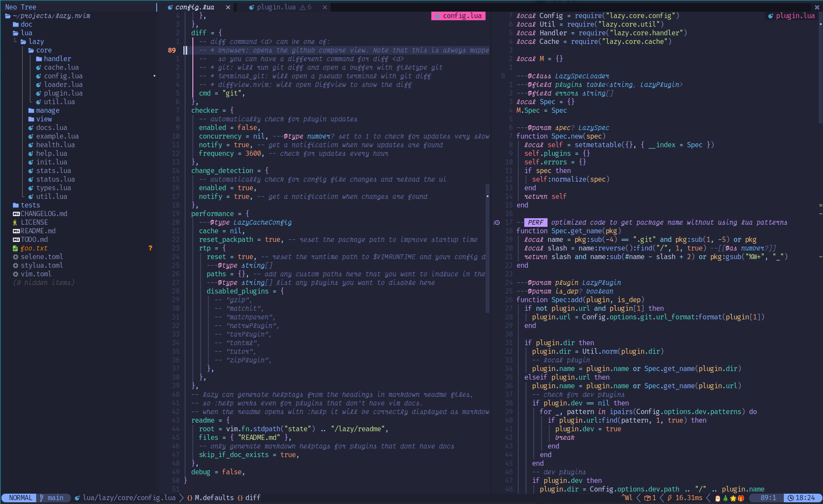Click the Lua icon beside cache.lua in the tree
The image size is (823, 504).
39,68
